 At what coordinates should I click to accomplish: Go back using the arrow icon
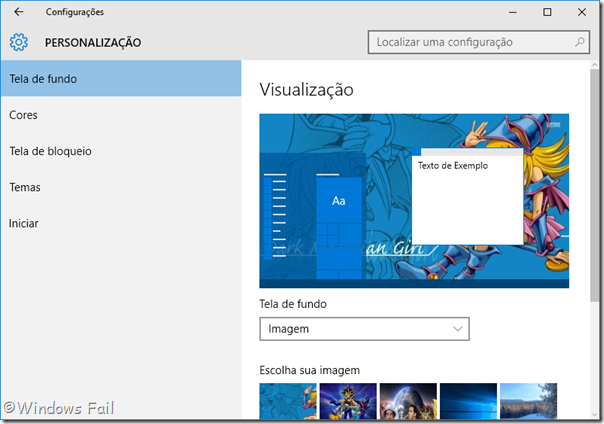18,12
